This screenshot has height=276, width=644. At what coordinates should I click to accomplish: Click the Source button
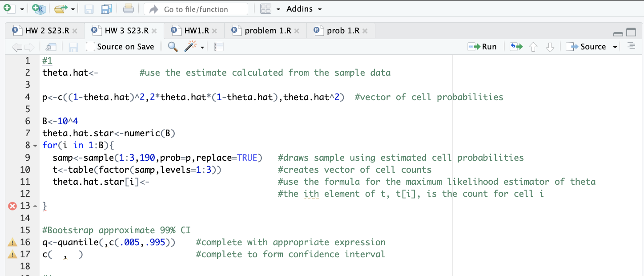tap(588, 47)
